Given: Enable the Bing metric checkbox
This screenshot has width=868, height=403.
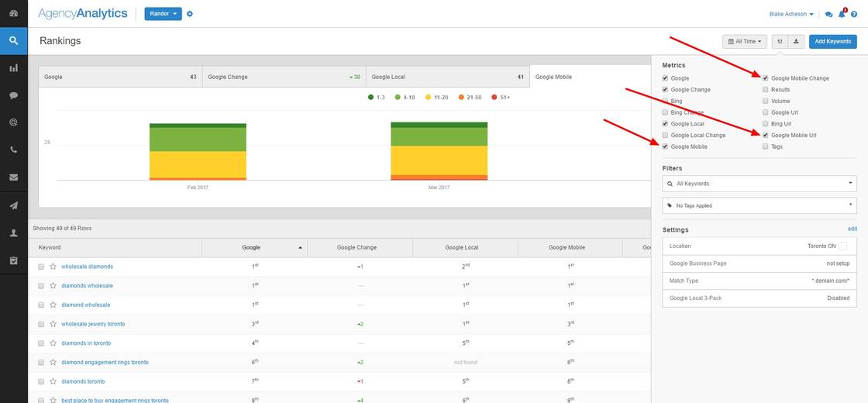Looking at the screenshot, I should pos(665,102).
